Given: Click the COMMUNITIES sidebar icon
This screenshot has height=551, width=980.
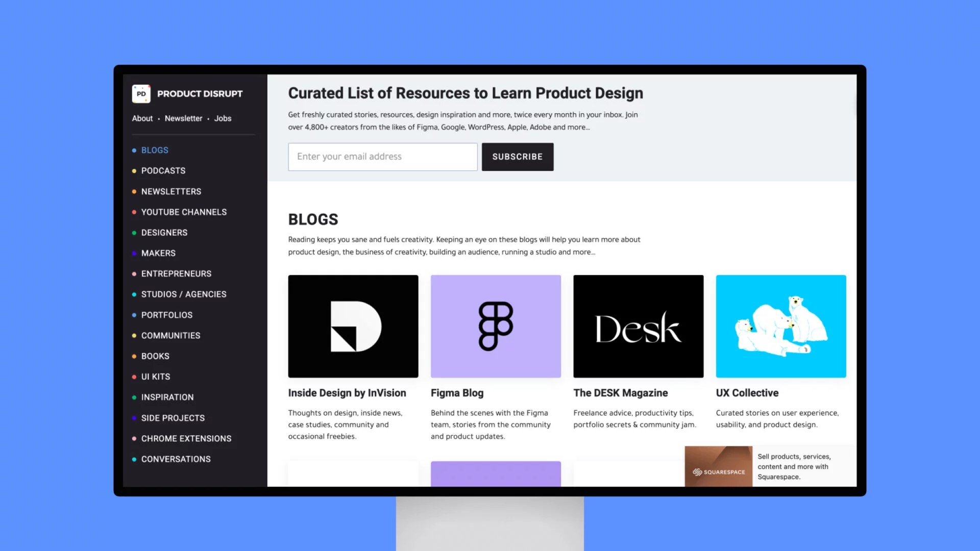Looking at the screenshot, I should coord(135,335).
